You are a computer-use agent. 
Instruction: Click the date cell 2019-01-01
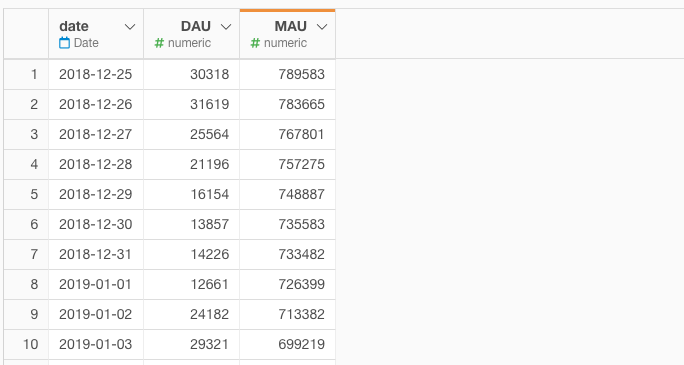click(x=95, y=285)
